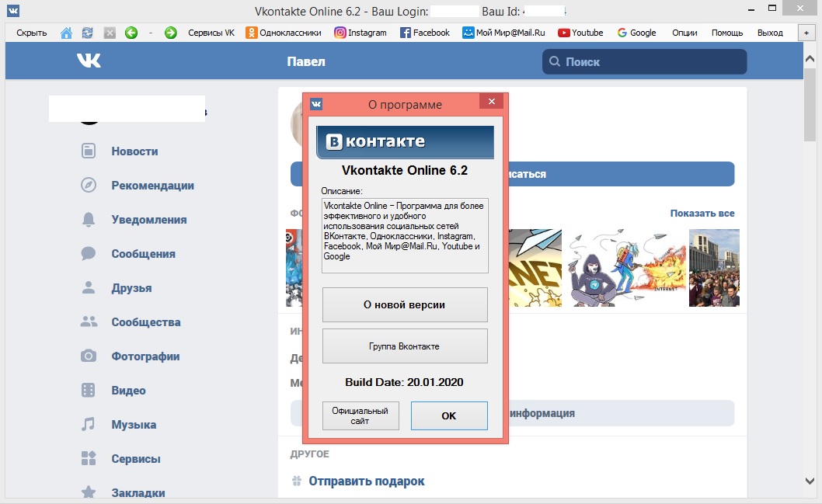
Task: Click the Поиск search field
Action: coord(644,62)
